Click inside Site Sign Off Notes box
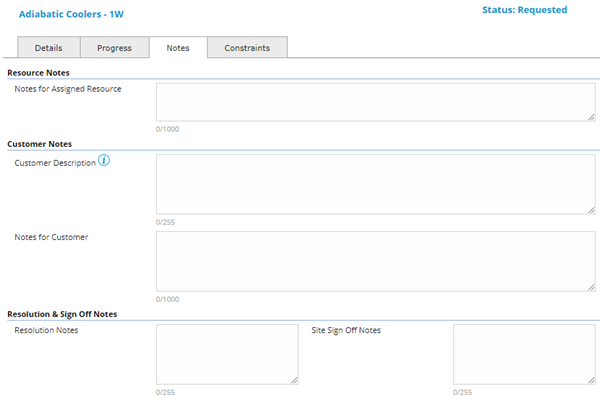Screen dimensions: 600x405 (x=523, y=353)
